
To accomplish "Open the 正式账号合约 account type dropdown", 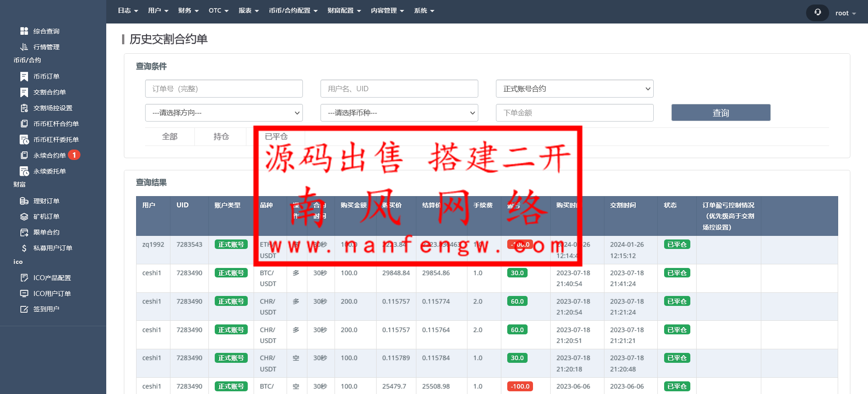I will 574,89.
